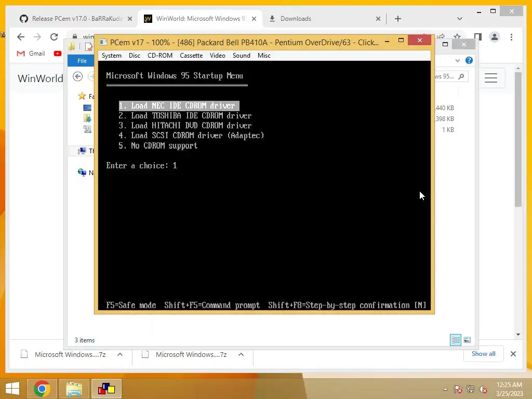
Task: Open File Explorer from the taskbar
Action: pos(74,389)
